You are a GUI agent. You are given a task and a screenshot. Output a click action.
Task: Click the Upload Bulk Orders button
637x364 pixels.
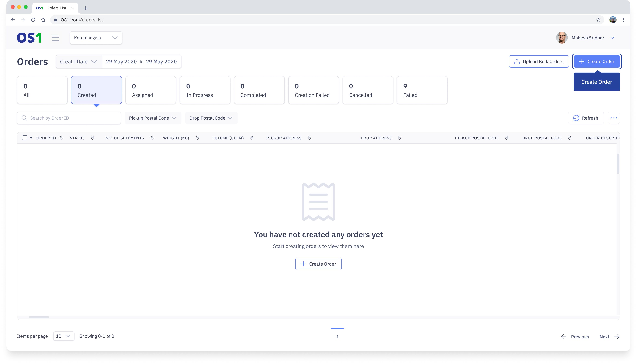point(539,61)
